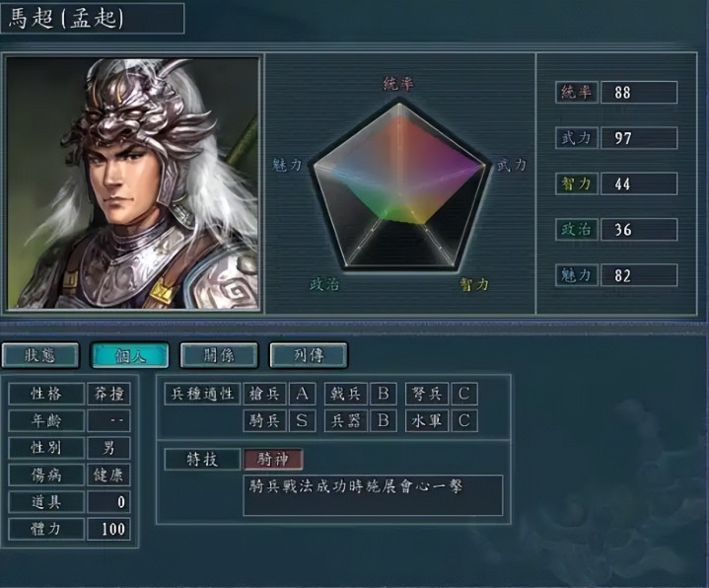Click the 體力 stamina value 100
Image resolution: width=709 pixels, height=588 pixels.
(x=109, y=529)
